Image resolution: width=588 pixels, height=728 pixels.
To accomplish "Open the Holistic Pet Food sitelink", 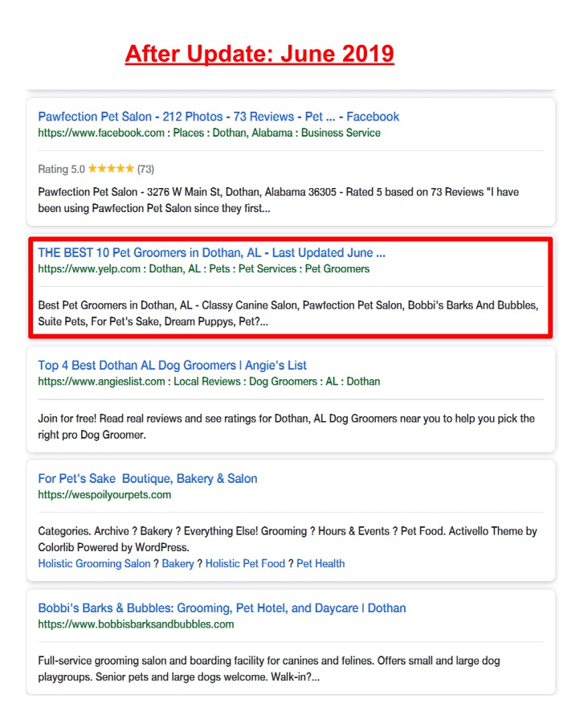I will [245, 563].
